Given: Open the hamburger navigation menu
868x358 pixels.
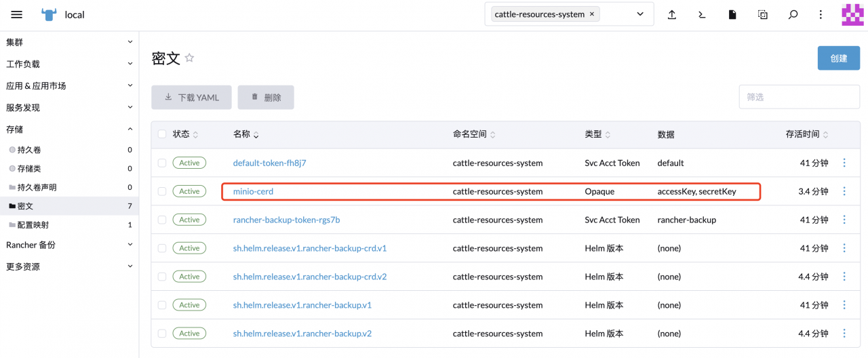Looking at the screenshot, I should pos(17,14).
